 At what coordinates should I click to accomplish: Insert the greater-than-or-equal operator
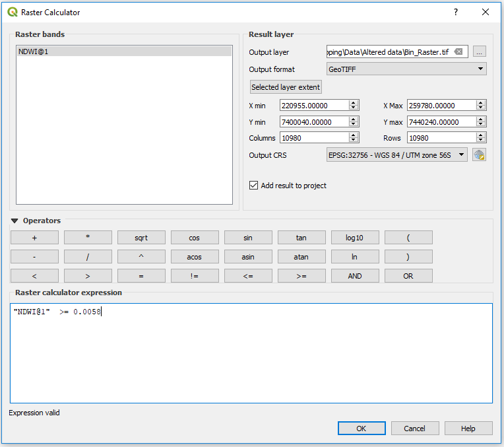tap(301, 276)
